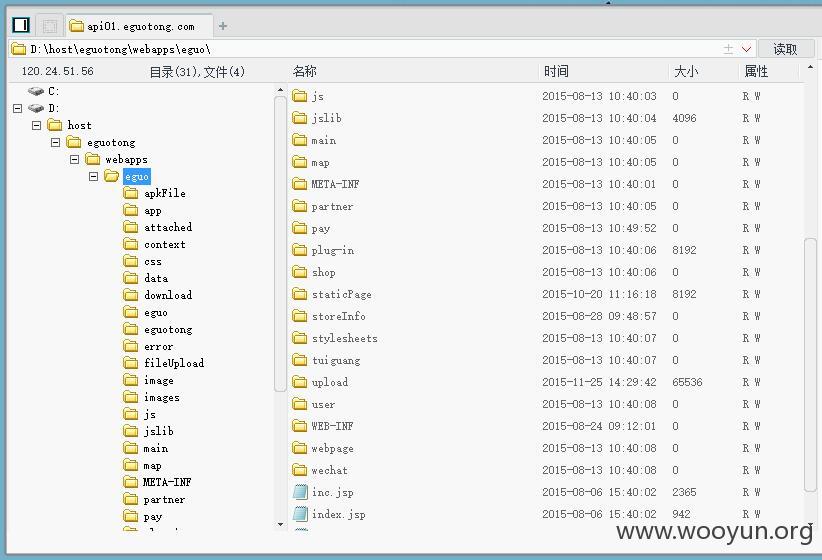Click the 2015-11-25 14:29:42 timestamp

599,382
